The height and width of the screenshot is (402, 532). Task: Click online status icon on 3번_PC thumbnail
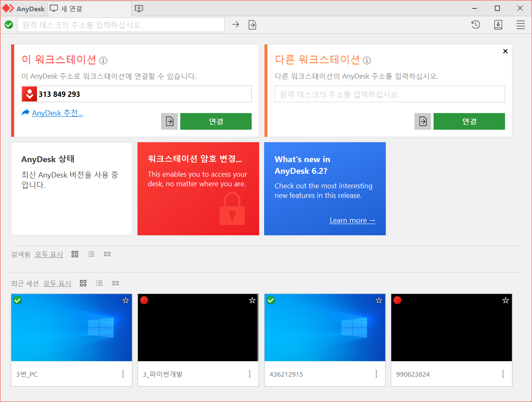(x=17, y=300)
